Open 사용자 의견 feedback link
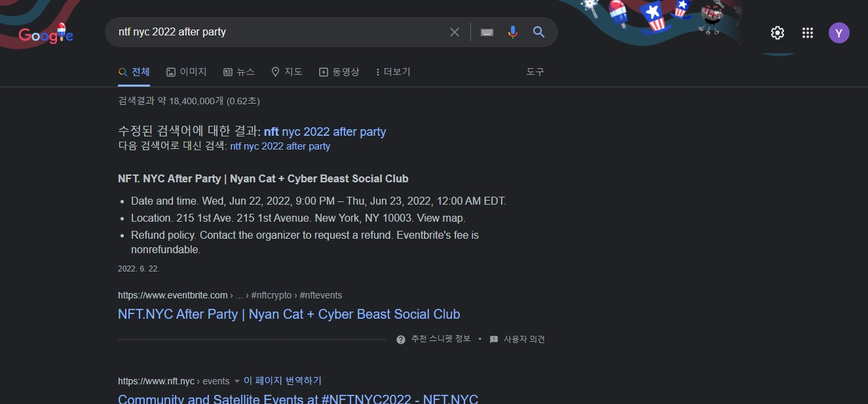Viewport: 868px width, 404px height. pyautogui.click(x=524, y=339)
